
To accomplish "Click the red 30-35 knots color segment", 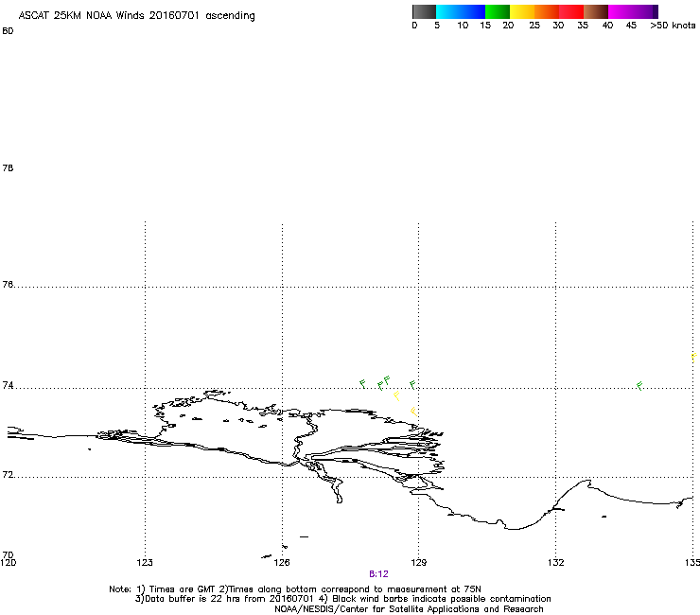I will tap(571, 11).
